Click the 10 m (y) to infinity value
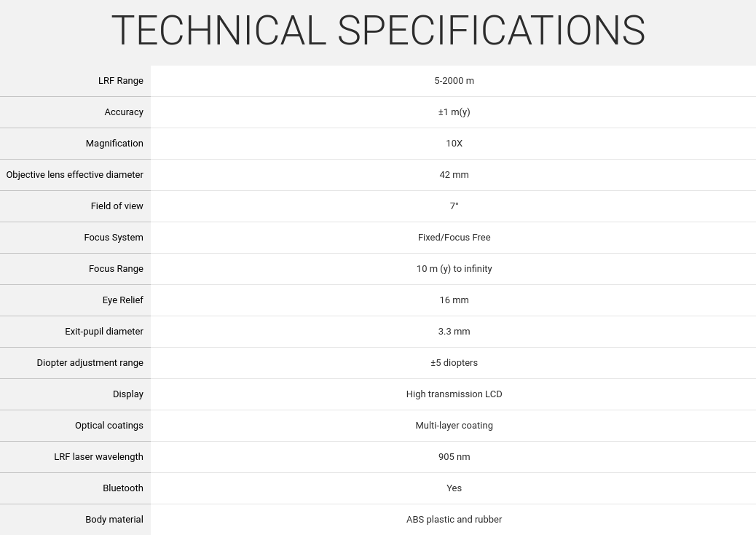This screenshot has height=535, width=756. click(454, 269)
